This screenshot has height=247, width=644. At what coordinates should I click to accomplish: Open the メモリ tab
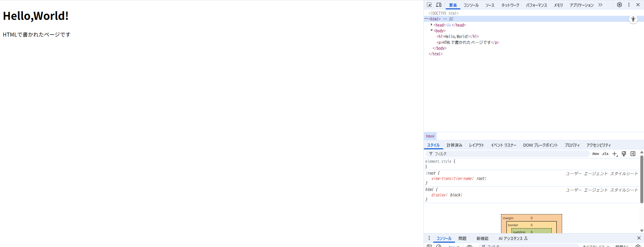(x=558, y=5)
